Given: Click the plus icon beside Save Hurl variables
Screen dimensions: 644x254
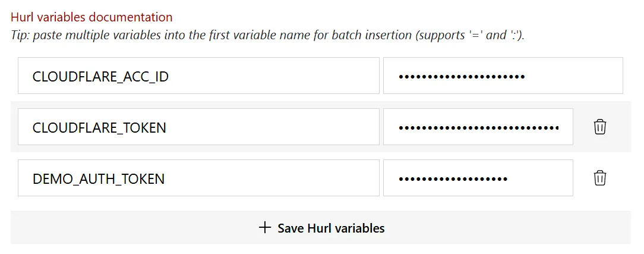Looking at the screenshot, I should click(x=265, y=228).
